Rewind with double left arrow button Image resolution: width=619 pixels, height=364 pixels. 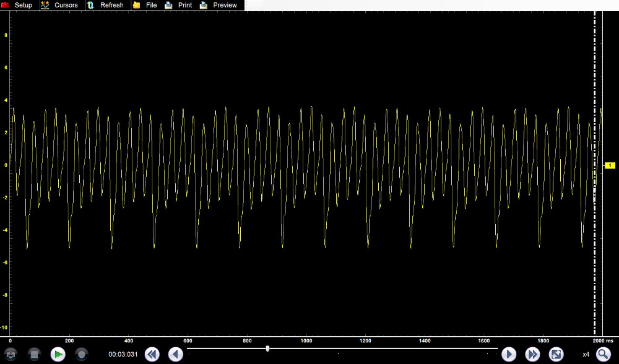pos(152,354)
